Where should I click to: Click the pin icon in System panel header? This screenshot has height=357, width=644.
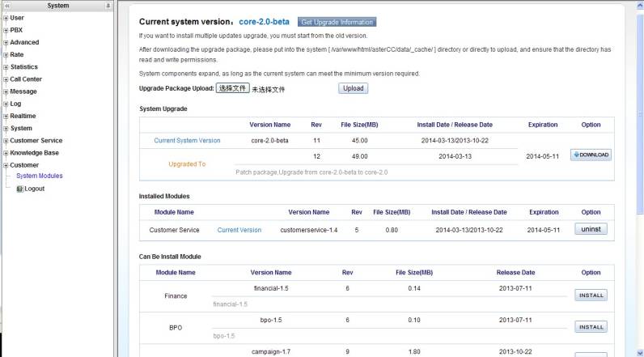108,6
